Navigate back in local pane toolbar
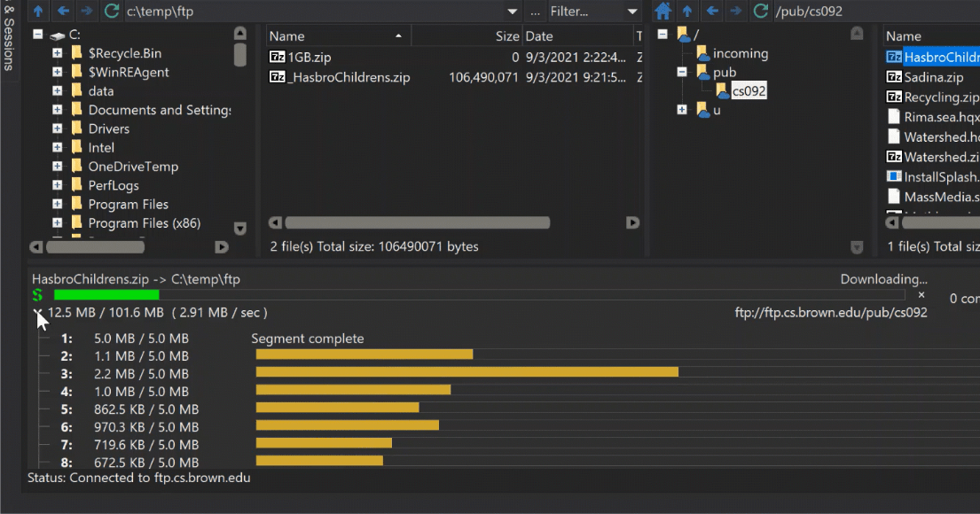 tap(63, 11)
